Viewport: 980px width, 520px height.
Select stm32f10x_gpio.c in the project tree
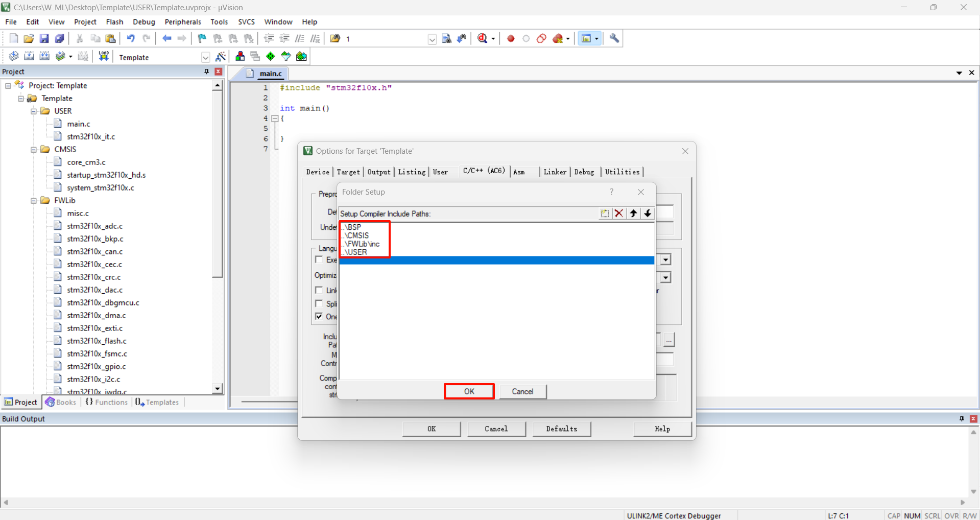[x=97, y=367]
